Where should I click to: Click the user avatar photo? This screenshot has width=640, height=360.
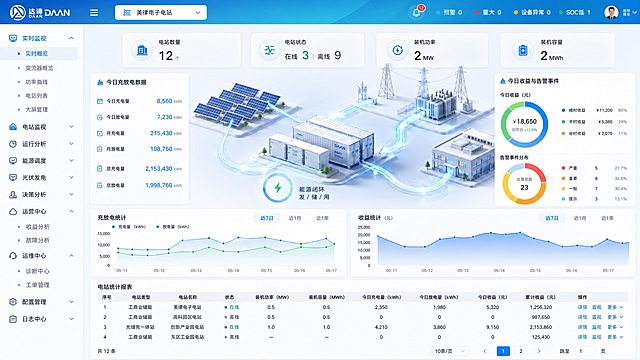coord(611,12)
